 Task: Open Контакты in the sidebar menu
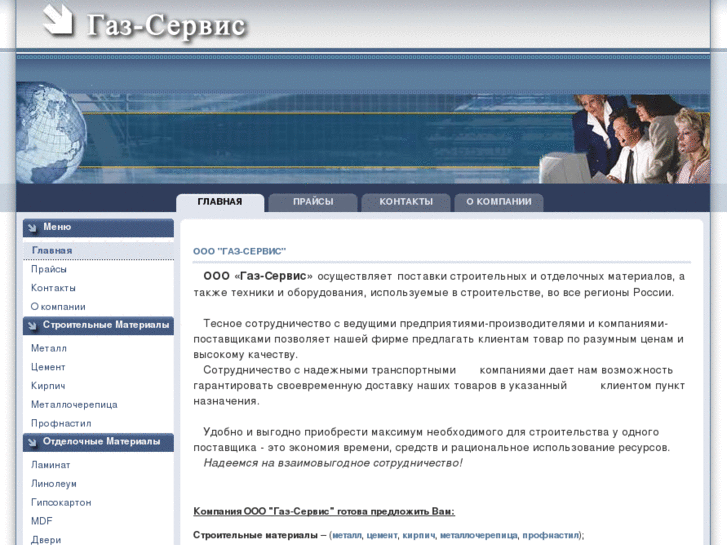point(53,288)
